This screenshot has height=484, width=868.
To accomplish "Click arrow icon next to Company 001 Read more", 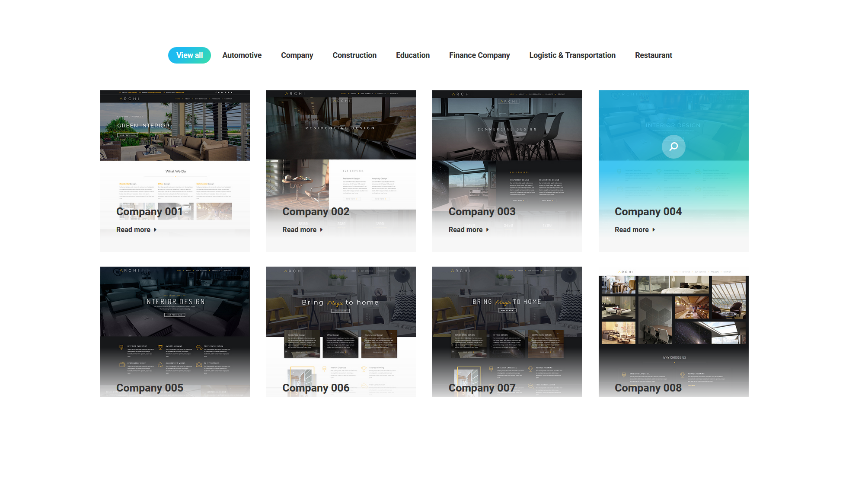I will click(x=155, y=230).
